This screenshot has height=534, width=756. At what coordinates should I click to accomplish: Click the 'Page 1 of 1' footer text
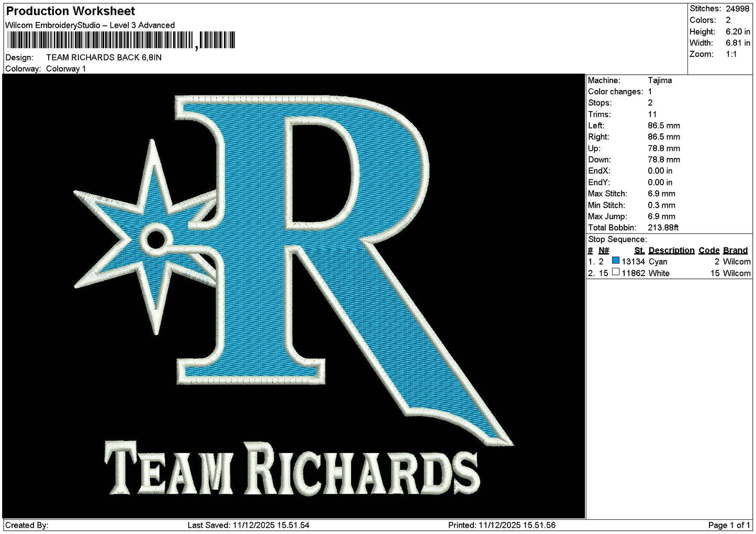(729, 525)
